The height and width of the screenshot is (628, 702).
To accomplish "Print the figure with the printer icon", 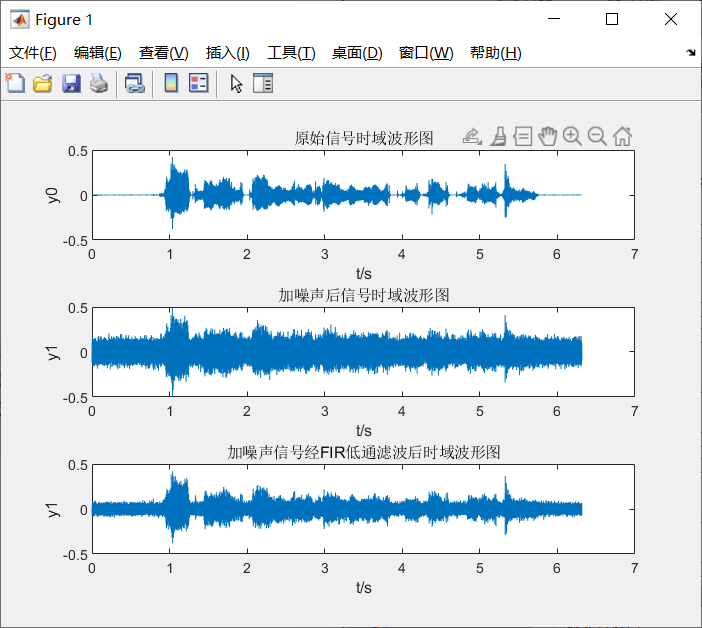I will click(98, 84).
